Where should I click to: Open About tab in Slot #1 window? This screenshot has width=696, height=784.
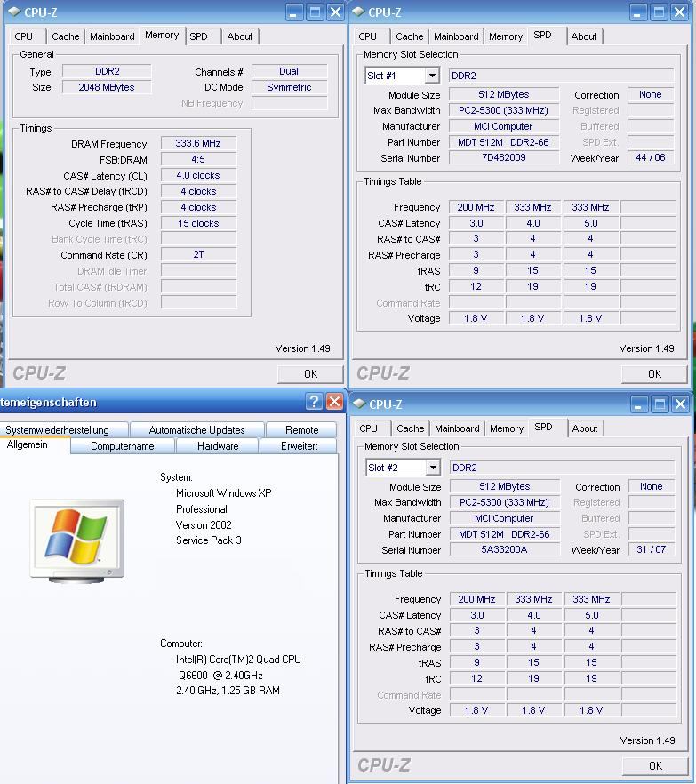tap(584, 36)
